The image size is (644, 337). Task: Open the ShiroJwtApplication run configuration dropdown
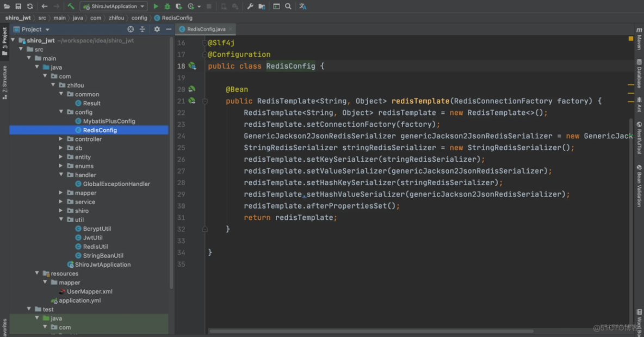(113, 7)
